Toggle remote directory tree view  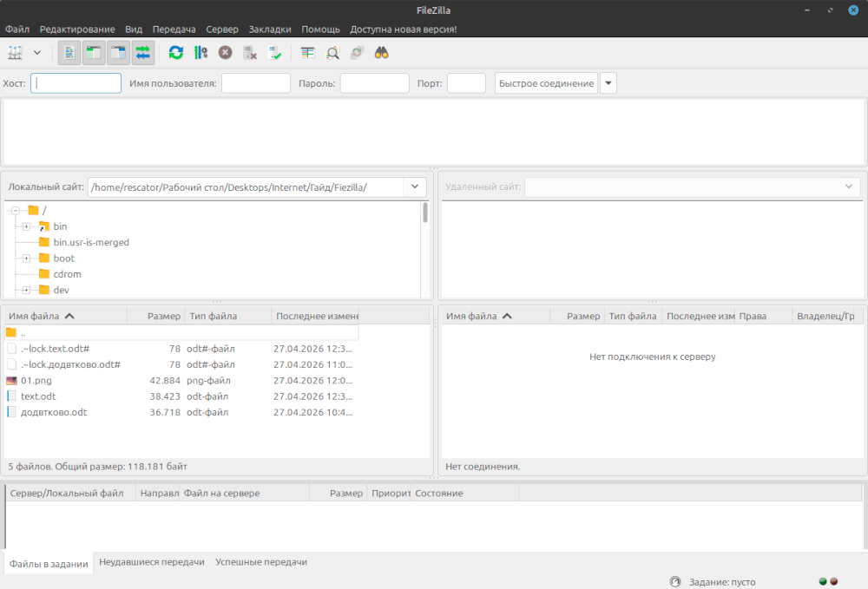pos(118,53)
